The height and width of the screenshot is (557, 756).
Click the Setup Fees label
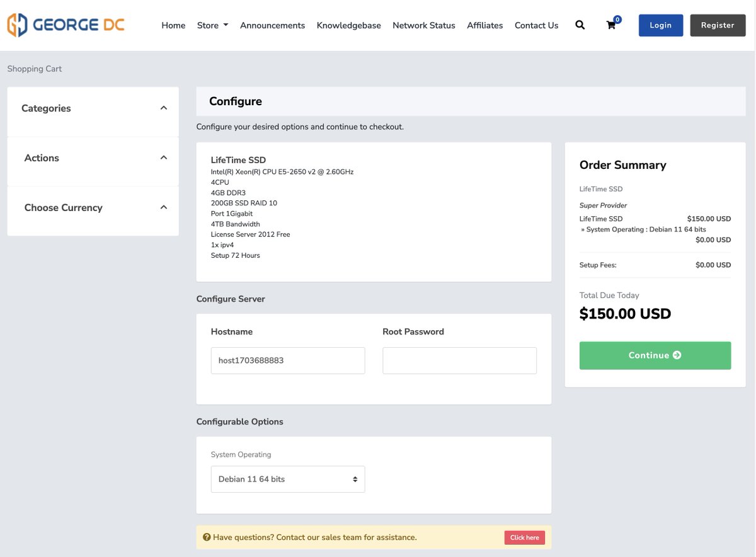(598, 265)
